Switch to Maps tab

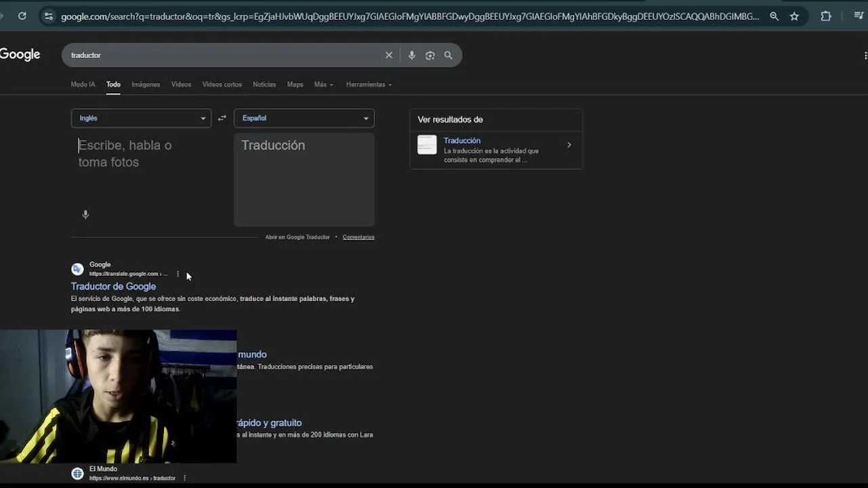295,85
